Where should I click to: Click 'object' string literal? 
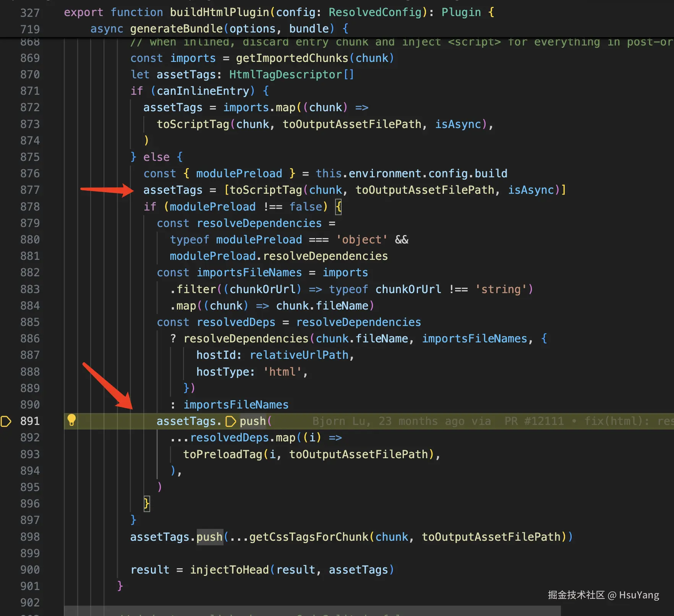tap(361, 240)
